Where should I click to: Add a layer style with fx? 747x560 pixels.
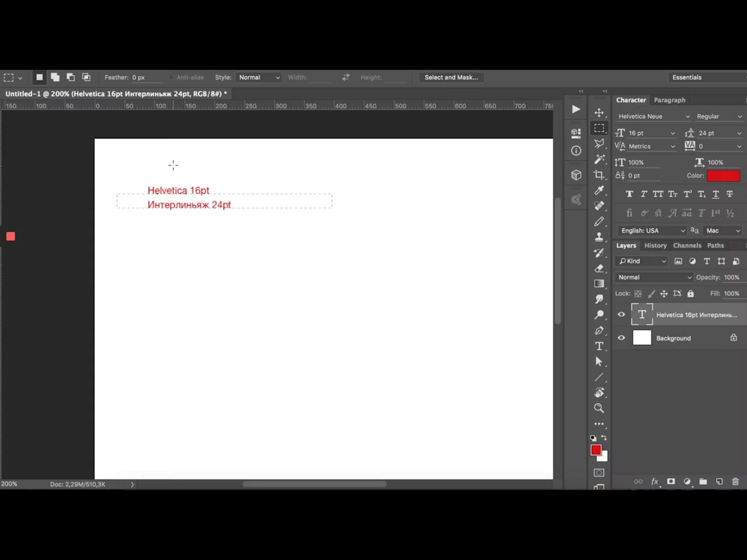655,481
